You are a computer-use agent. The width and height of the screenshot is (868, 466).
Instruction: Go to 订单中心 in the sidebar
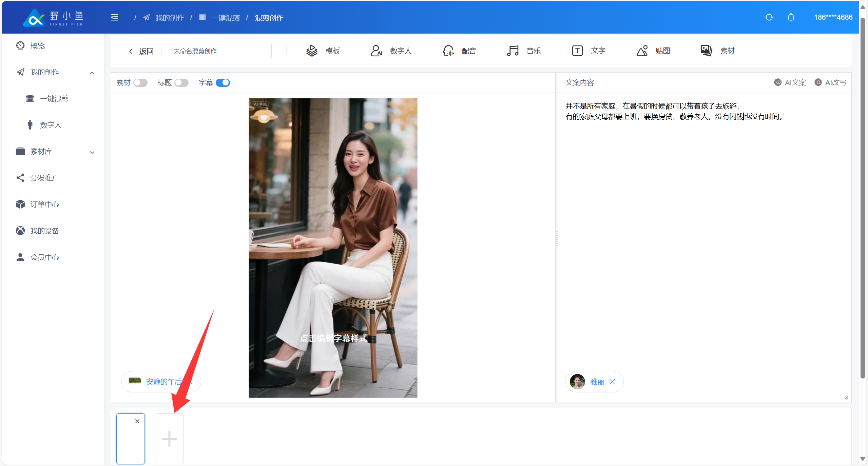[44, 205]
